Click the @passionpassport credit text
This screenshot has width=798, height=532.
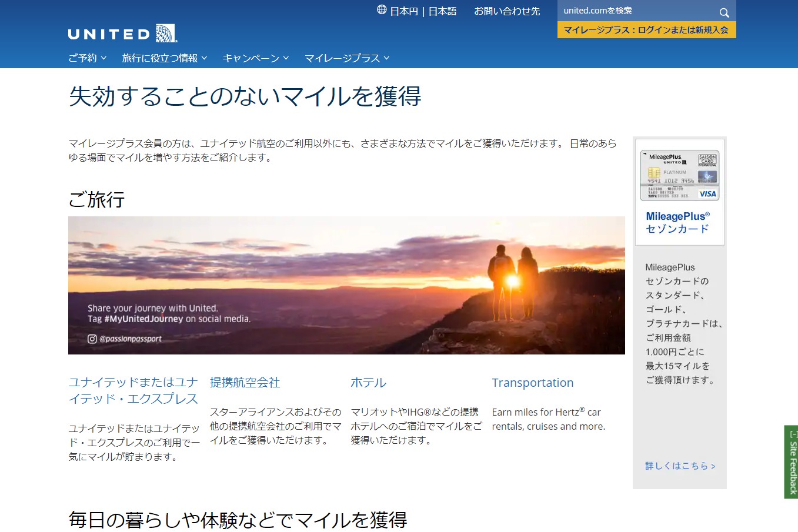pos(131,339)
